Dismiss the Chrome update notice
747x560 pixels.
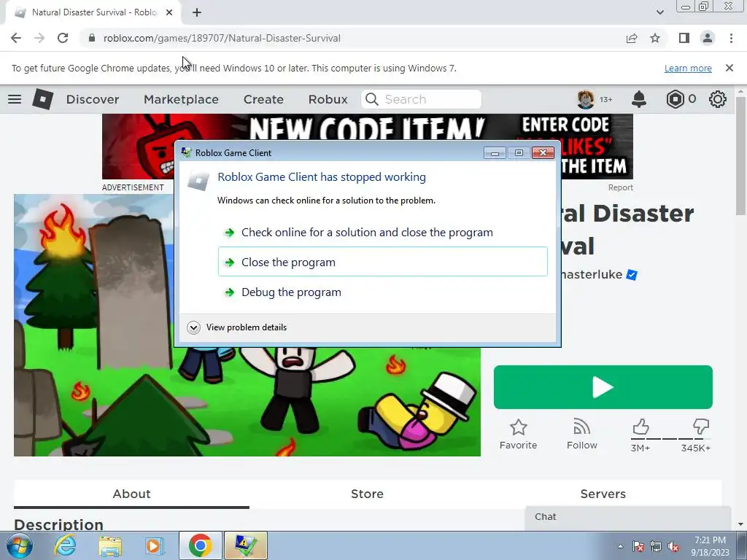729,68
